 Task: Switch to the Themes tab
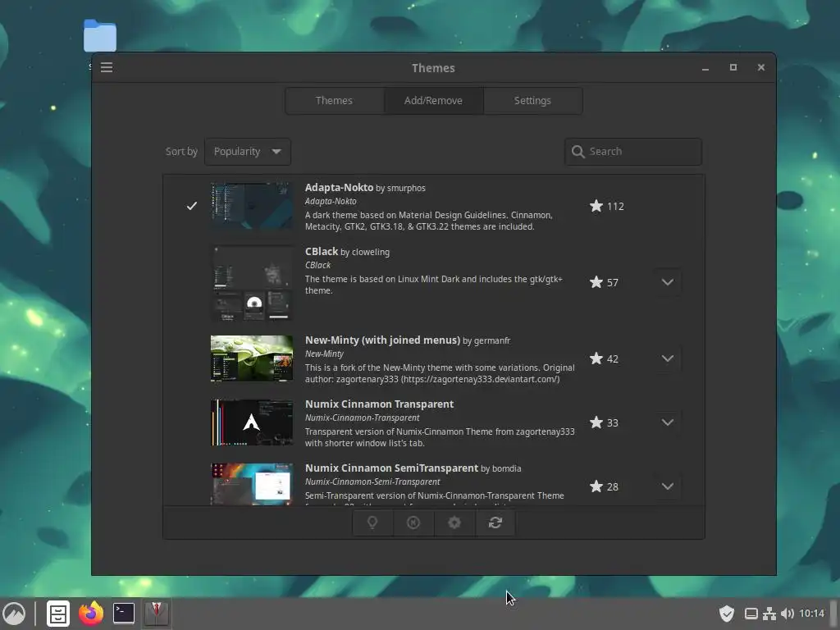(335, 101)
